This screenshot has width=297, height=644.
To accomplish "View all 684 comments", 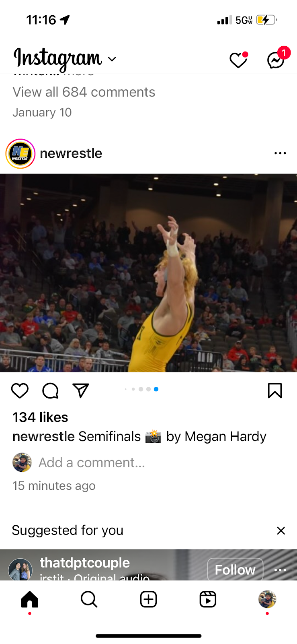I will 84,92.
